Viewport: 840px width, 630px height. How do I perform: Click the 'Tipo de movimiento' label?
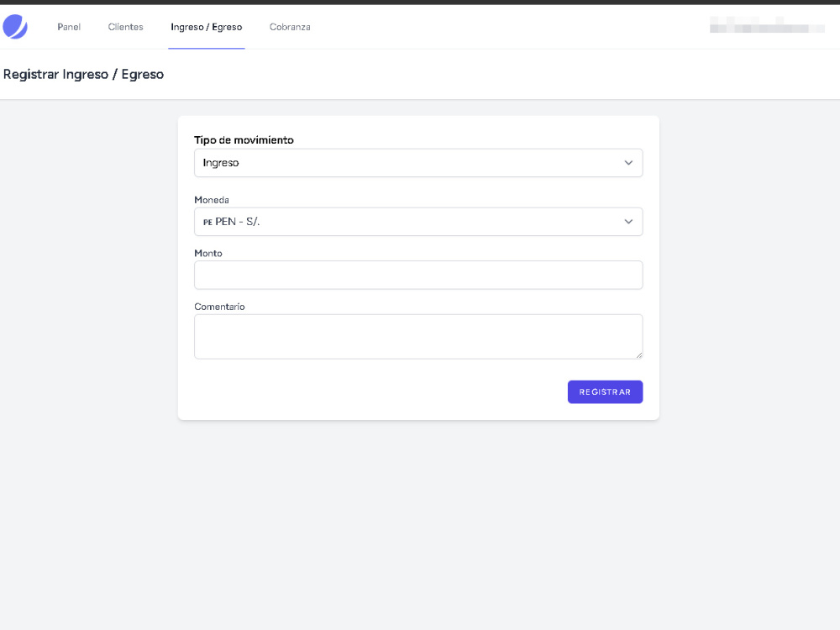(244, 139)
